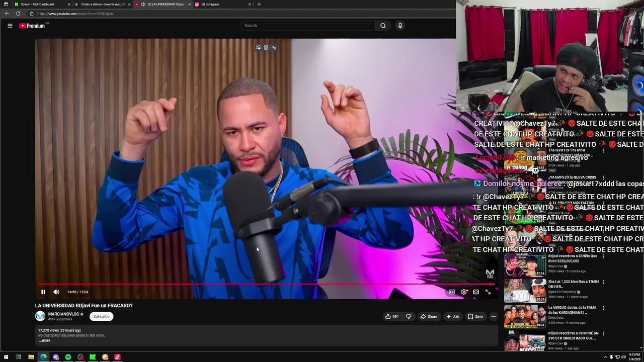Open the tab actions menu in the top-left corner
This screenshot has height=362, width=644.
6,4
